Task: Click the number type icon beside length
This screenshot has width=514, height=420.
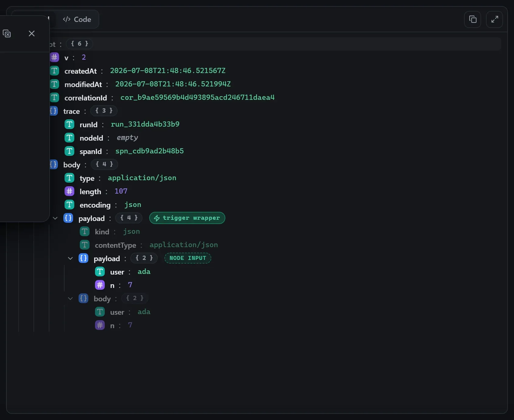Action: [69, 191]
